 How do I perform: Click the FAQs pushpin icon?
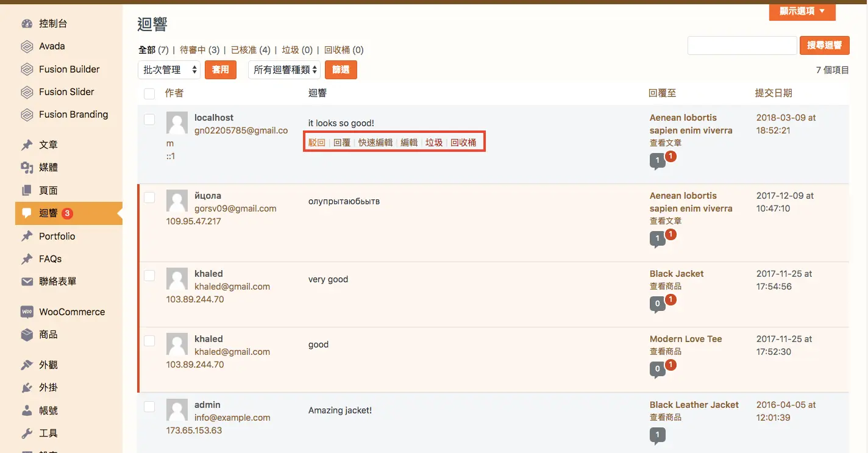(x=27, y=259)
